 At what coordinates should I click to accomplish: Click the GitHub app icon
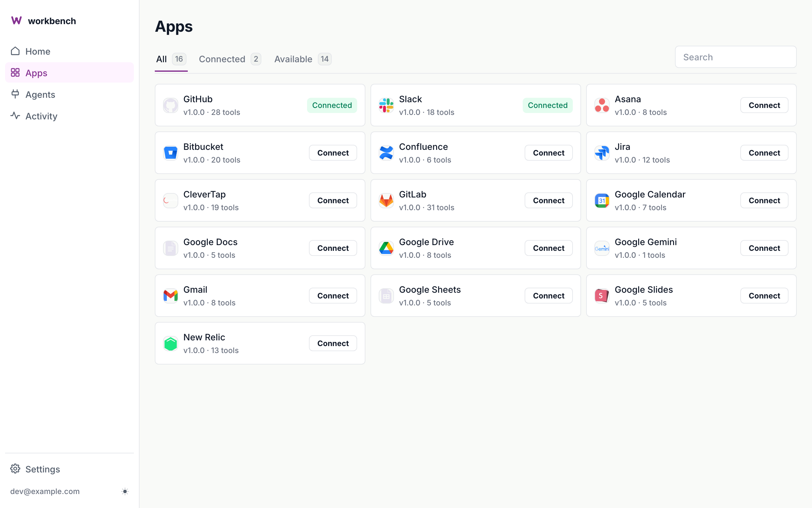[170, 105]
